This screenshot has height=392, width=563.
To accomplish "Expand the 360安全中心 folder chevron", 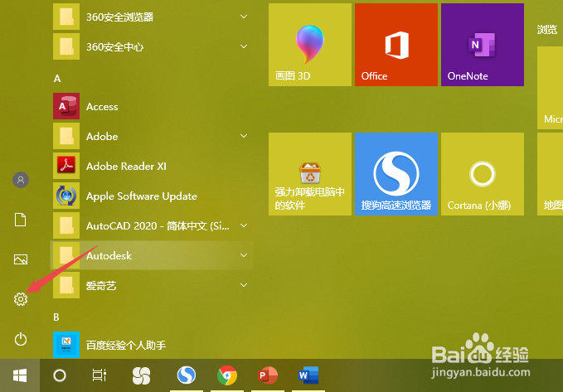I will 244,46.
